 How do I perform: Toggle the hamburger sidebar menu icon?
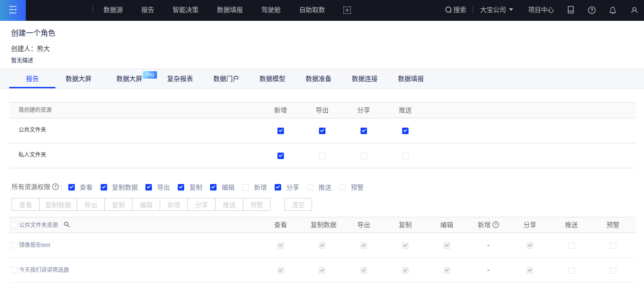(x=13, y=10)
